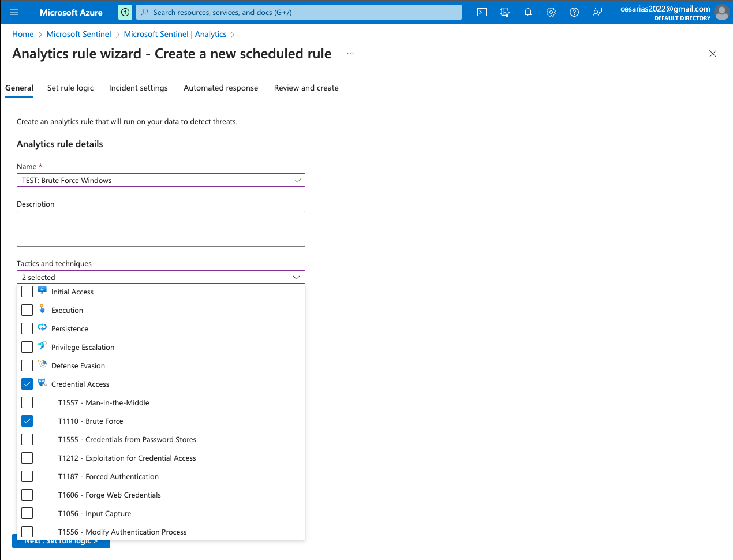Check T1606 Forge Web Credentials checkbox
Image resolution: width=733 pixels, height=560 pixels.
[x=27, y=495]
